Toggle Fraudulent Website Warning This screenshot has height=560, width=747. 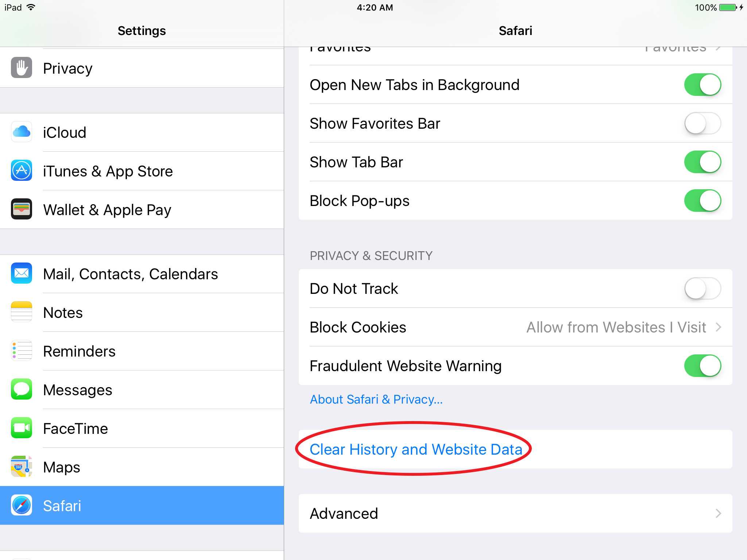point(704,366)
